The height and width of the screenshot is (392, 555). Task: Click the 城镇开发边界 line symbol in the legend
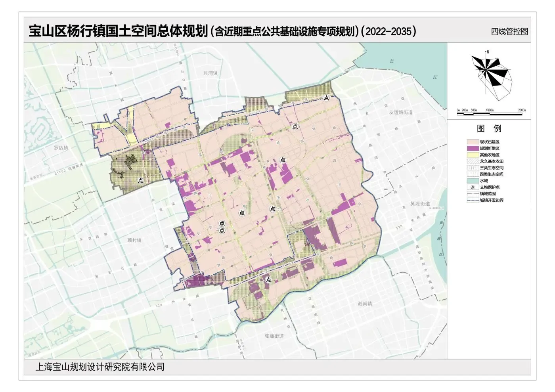coord(473,200)
